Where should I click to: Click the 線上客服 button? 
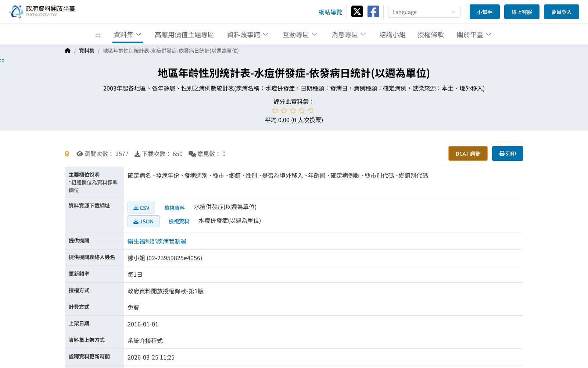(522, 12)
